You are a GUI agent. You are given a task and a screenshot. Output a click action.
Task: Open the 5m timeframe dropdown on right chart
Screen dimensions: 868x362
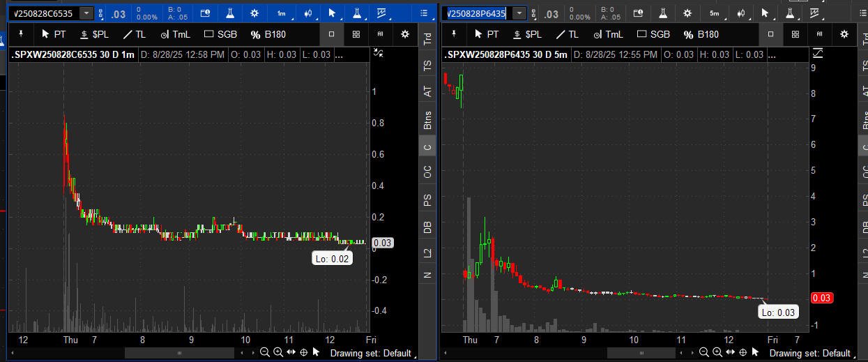(714, 13)
